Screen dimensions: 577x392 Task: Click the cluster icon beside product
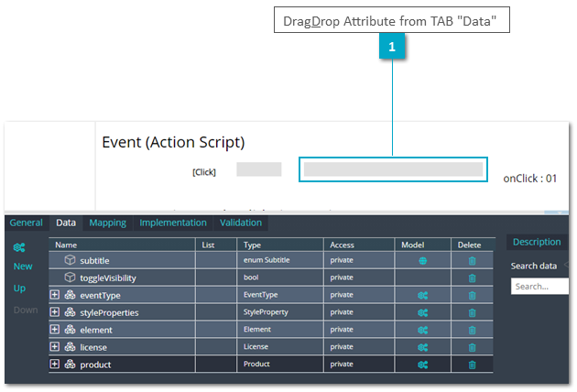[70, 364]
